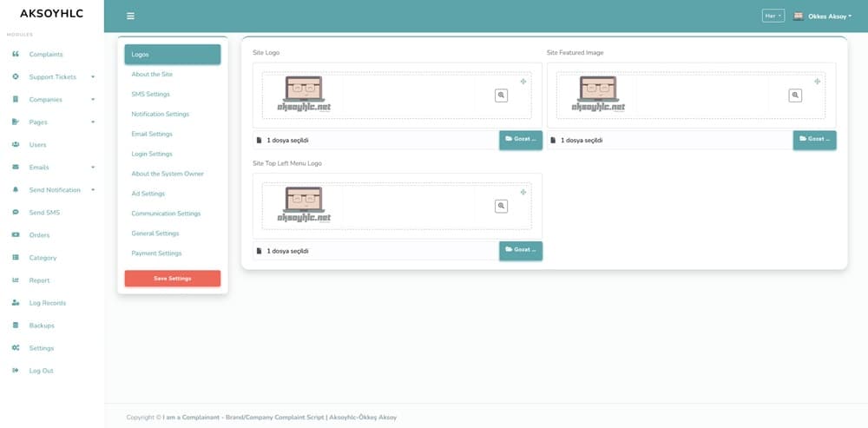Expand the Support Tickets submenu arrow
Screen dimensions: 868x428
click(93, 77)
